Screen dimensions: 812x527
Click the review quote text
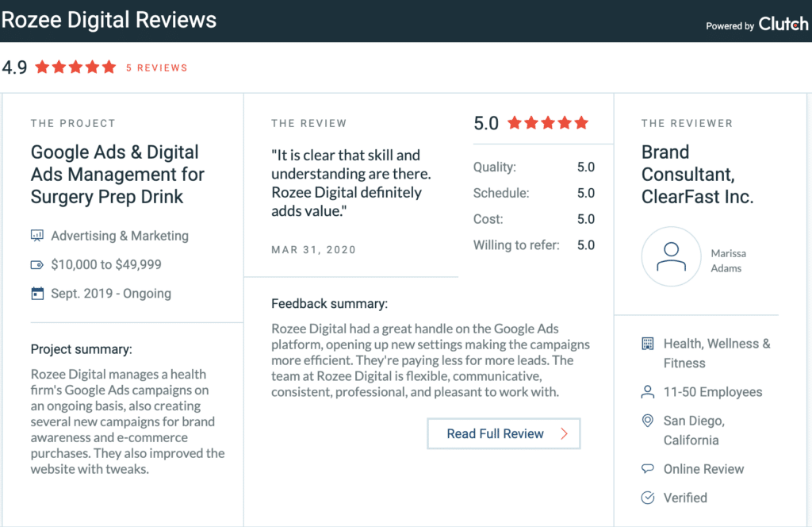347,183
